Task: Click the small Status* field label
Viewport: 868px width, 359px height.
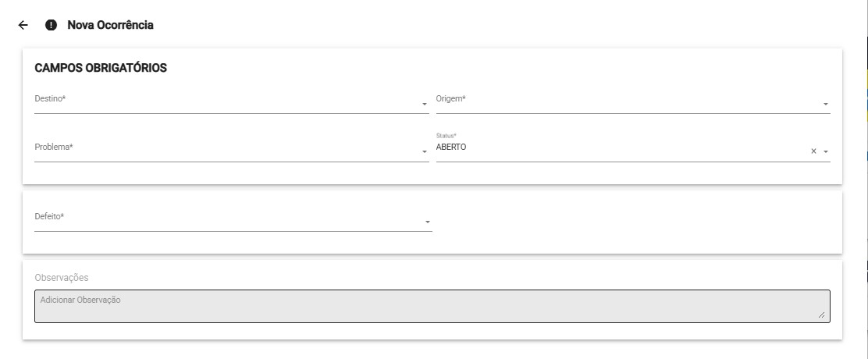Action: pyautogui.click(x=446, y=136)
